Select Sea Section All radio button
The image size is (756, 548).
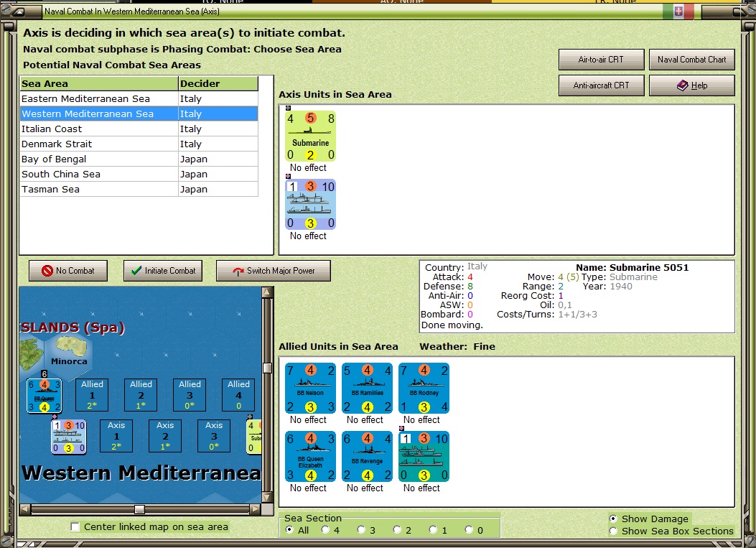click(x=290, y=529)
